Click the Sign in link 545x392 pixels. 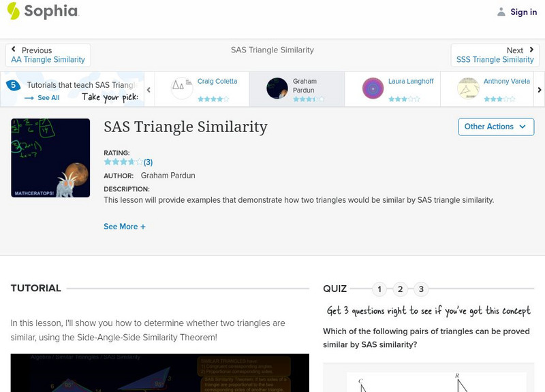[523, 12]
